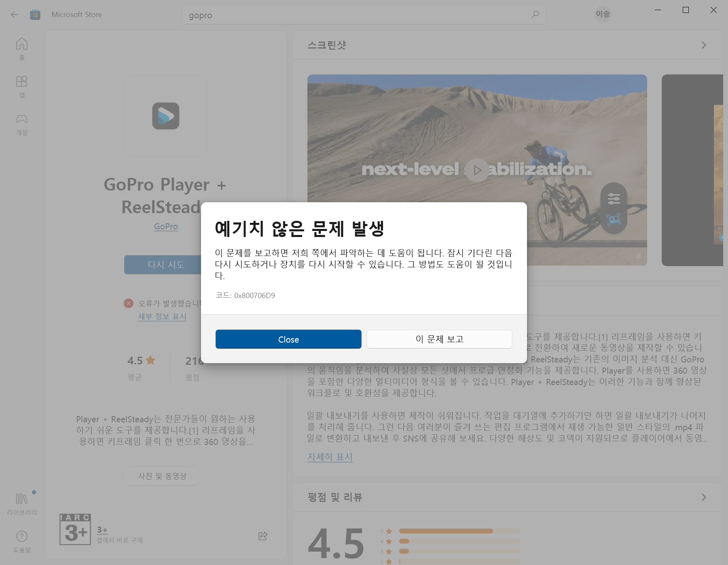Open the user profile '이승' avatar

click(603, 14)
